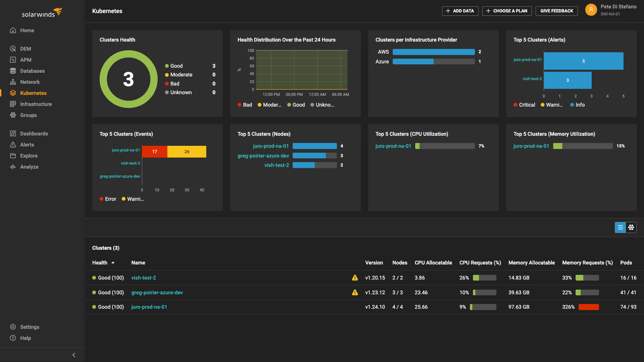Image resolution: width=644 pixels, height=362 pixels.
Task: Switch to honeycomb grid view toggle
Action: coord(631,227)
